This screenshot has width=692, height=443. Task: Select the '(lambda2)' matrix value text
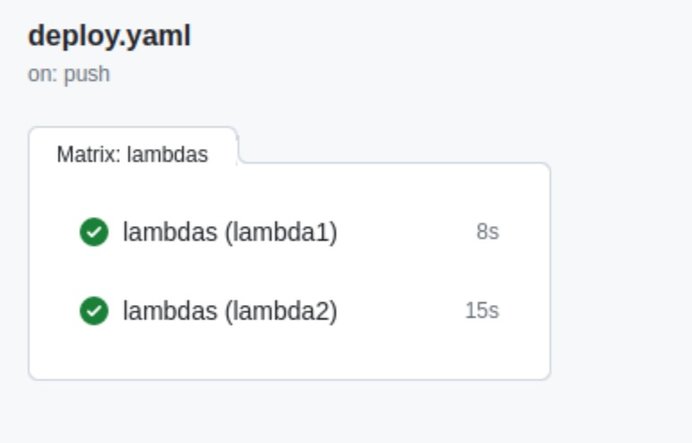pos(281,311)
